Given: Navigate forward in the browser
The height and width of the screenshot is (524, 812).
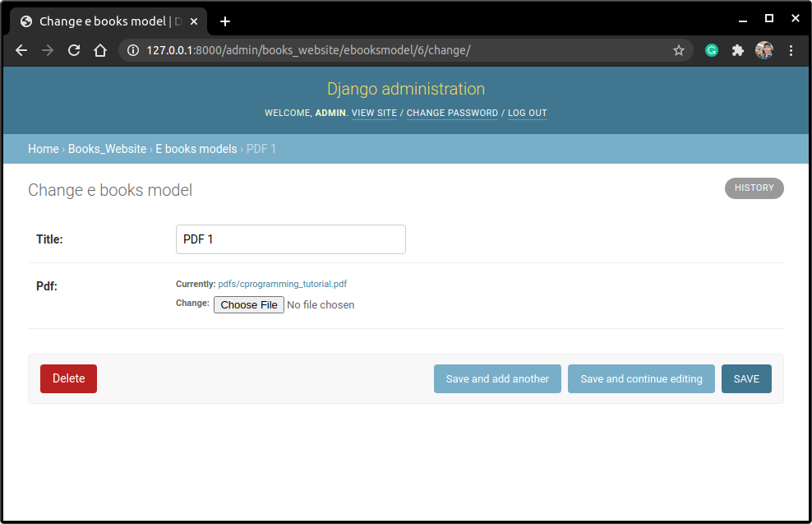Looking at the screenshot, I should click(x=47, y=50).
